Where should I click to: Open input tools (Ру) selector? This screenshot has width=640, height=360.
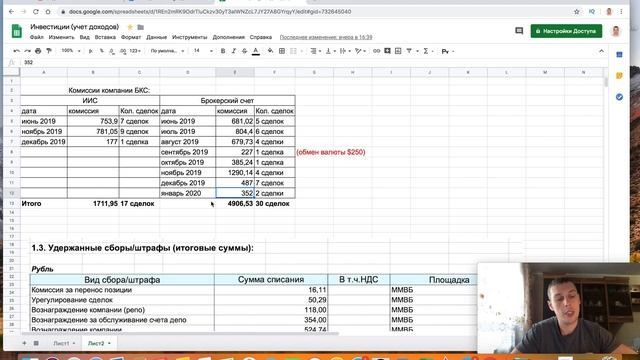tap(447, 51)
